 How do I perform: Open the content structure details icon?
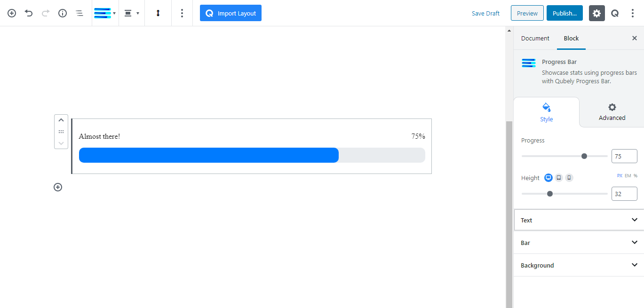coord(62,13)
